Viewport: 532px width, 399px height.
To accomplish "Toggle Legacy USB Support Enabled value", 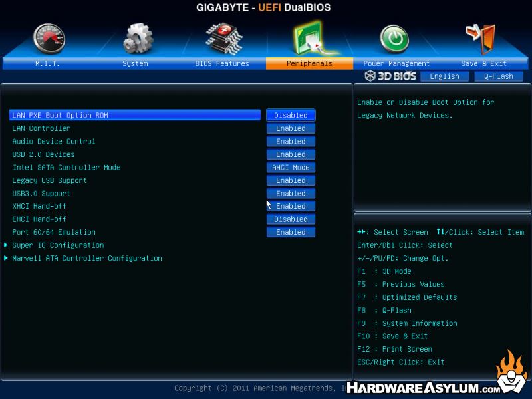I will tap(291, 180).
